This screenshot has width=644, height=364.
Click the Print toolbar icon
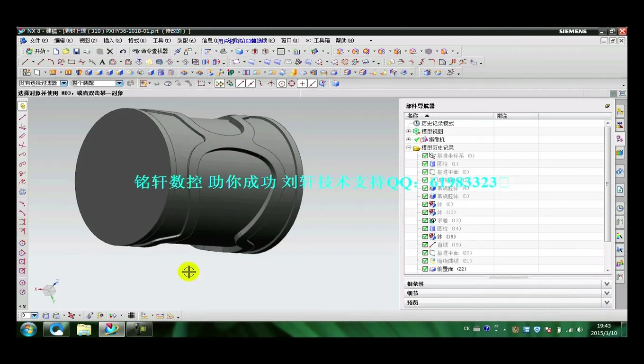point(87,51)
